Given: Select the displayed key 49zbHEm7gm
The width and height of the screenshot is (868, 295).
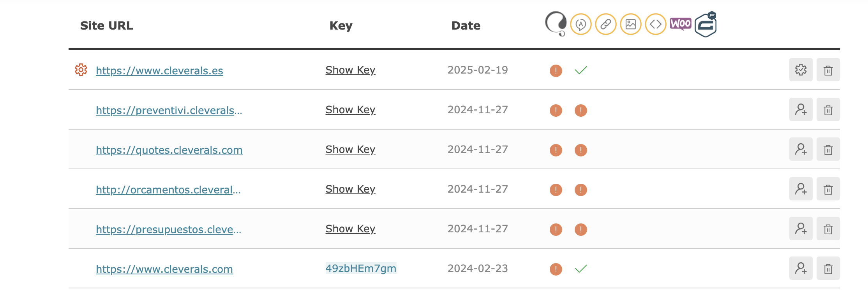Looking at the screenshot, I should [x=361, y=268].
